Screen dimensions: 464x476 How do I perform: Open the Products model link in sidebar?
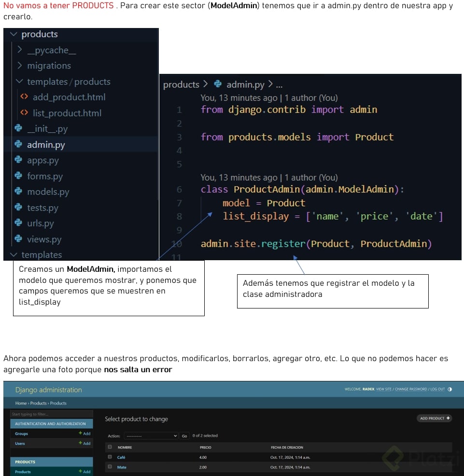click(x=23, y=472)
